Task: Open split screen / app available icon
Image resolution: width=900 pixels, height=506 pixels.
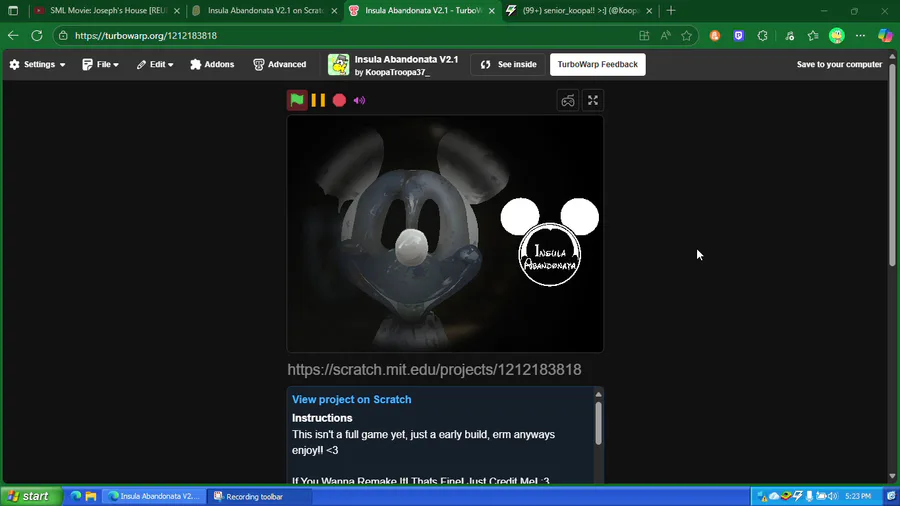Action: click(x=644, y=36)
